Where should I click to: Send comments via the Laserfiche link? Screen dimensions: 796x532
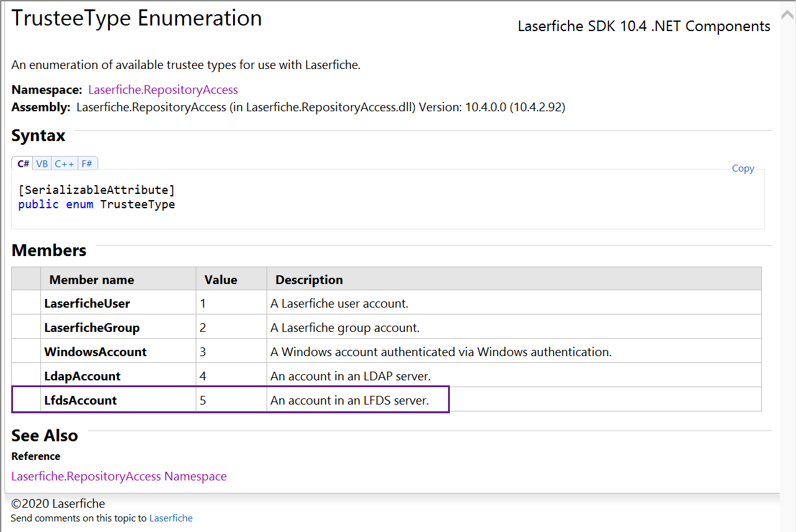(x=171, y=518)
